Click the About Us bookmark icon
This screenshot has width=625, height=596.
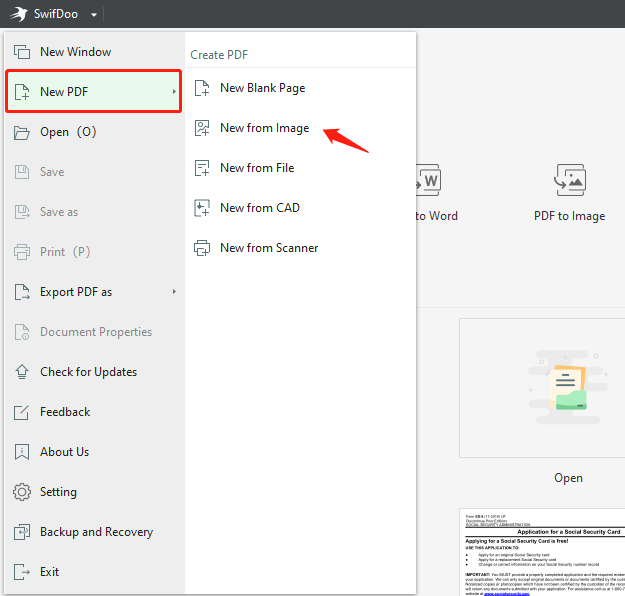pos(22,452)
